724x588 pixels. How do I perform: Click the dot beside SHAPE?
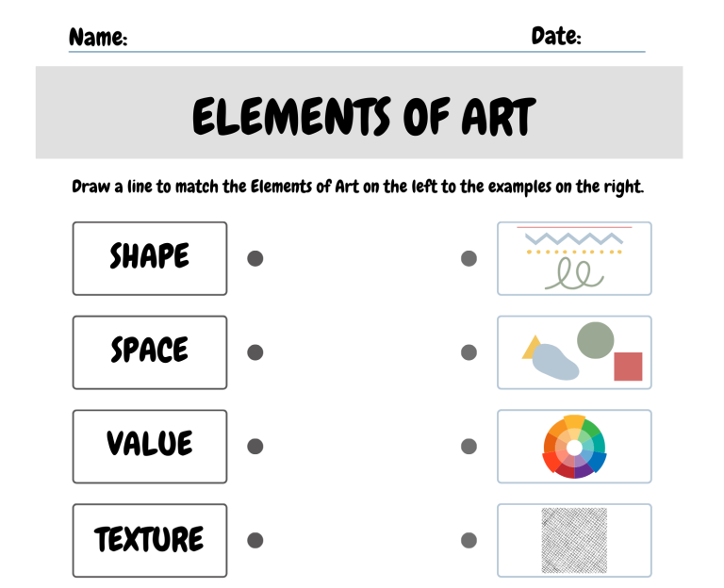[255, 258]
